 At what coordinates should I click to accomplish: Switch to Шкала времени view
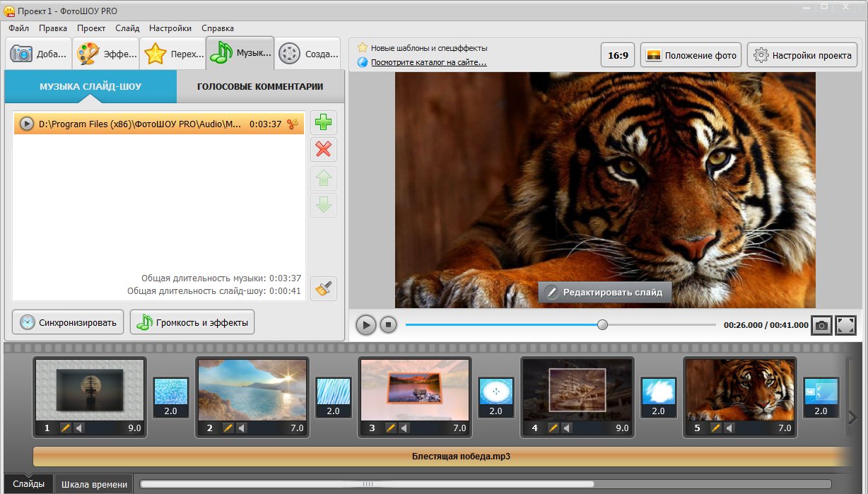pos(95,484)
